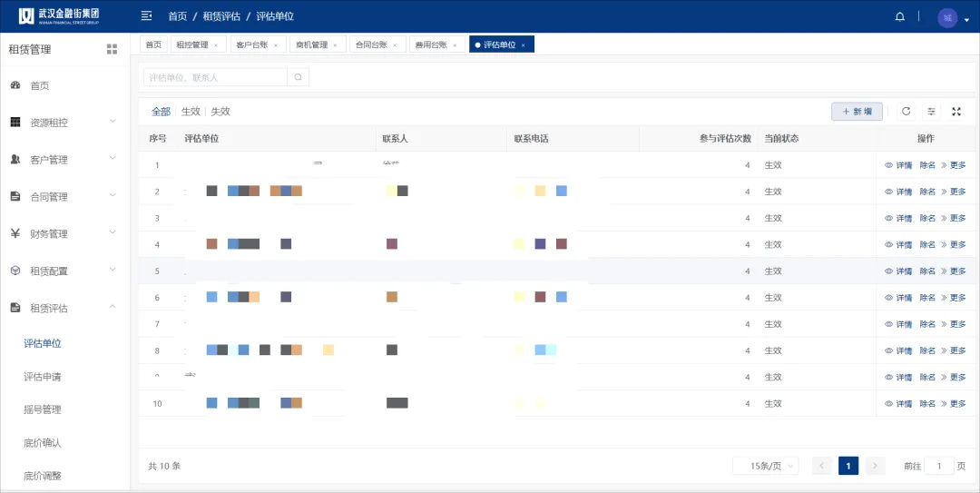The image size is (980, 493).
Task: Switch to the 首页 tab
Action: coord(153,45)
